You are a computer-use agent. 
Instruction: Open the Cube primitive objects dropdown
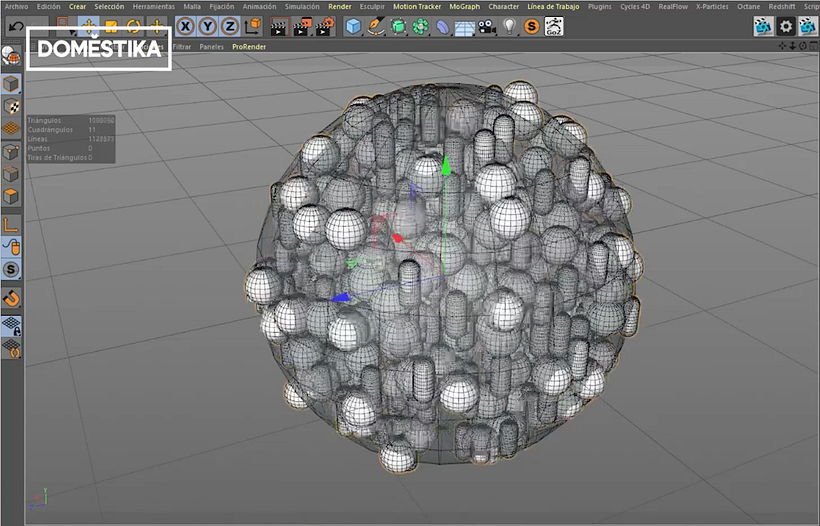tap(354, 26)
